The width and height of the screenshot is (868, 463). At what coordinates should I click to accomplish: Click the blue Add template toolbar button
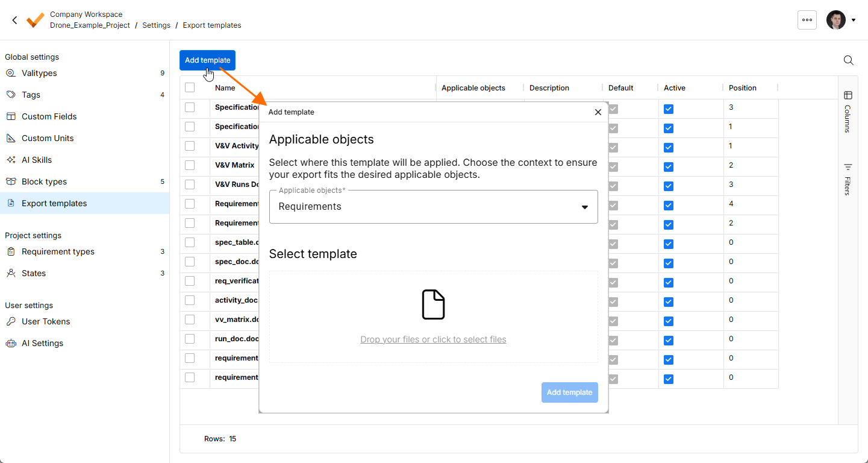tap(207, 60)
